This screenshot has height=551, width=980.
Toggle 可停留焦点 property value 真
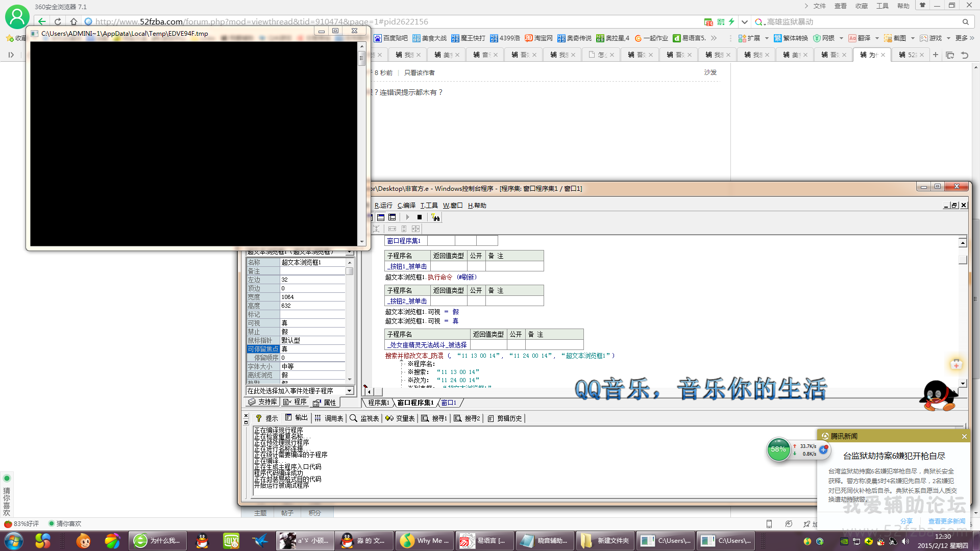click(312, 349)
